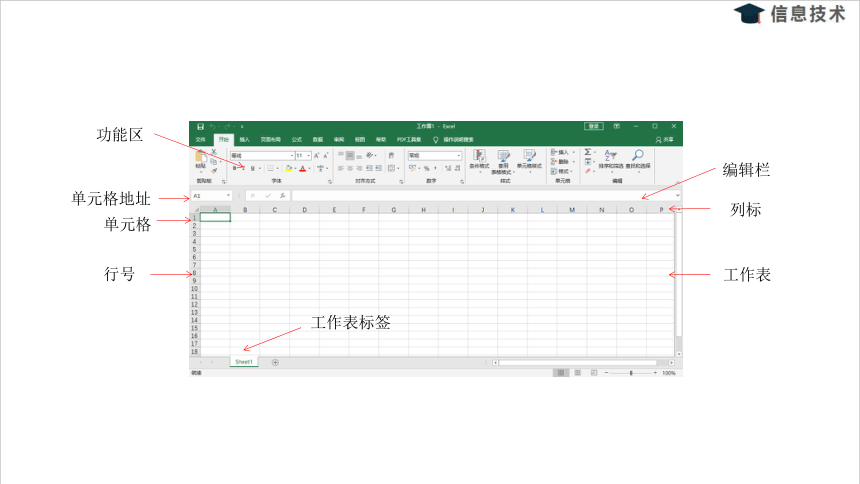The image size is (860, 484).
Task: Click Delete cells button in cells group
Action: pos(562,162)
